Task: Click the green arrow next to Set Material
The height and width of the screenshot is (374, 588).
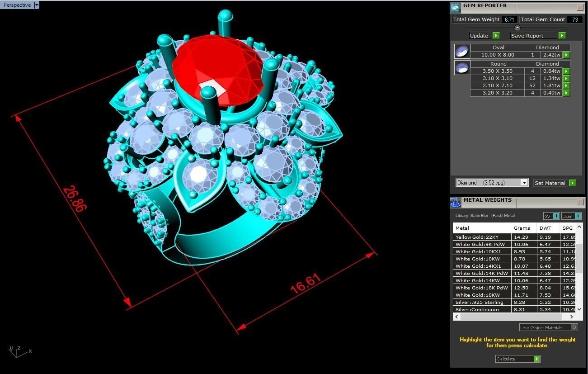Action: (x=573, y=183)
